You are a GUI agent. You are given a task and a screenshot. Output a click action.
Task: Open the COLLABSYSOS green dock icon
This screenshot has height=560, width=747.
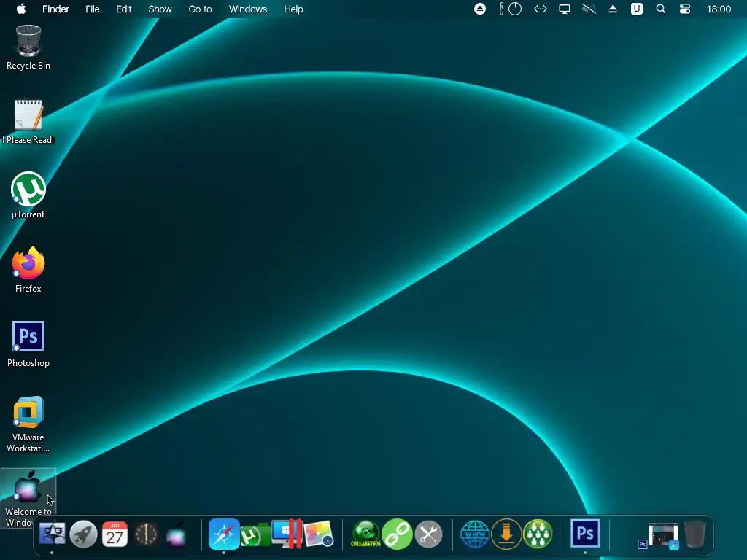[365, 534]
